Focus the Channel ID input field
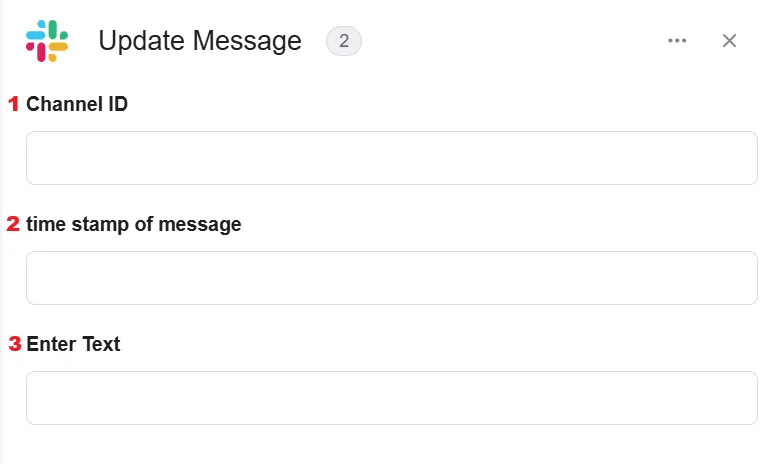780x464 pixels. point(391,158)
